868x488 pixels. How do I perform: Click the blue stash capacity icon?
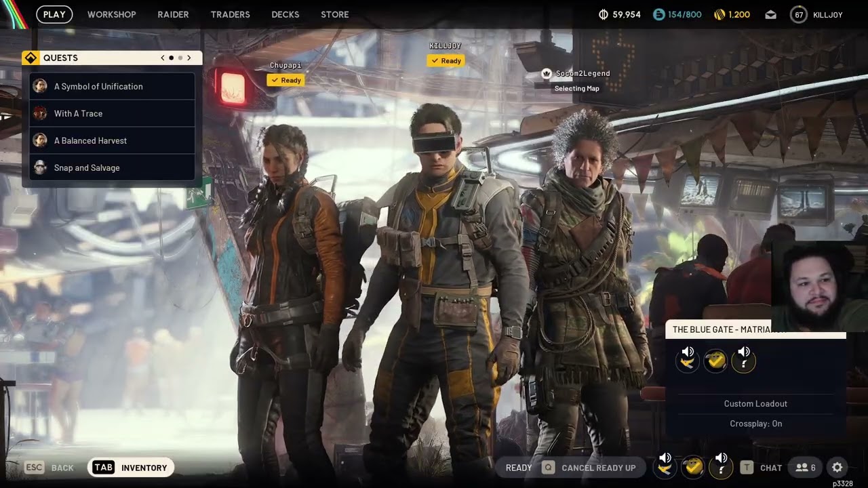(x=658, y=14)
